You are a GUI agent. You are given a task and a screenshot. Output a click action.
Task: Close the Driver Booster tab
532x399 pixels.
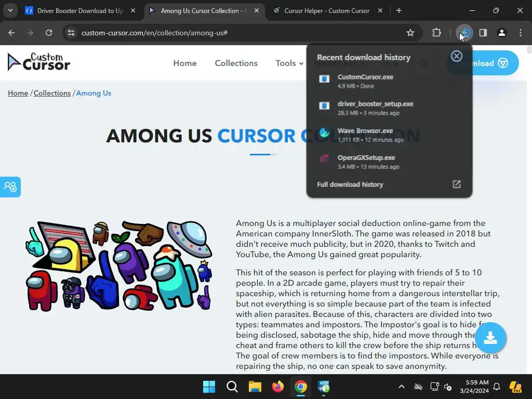[x=133, y=10]
